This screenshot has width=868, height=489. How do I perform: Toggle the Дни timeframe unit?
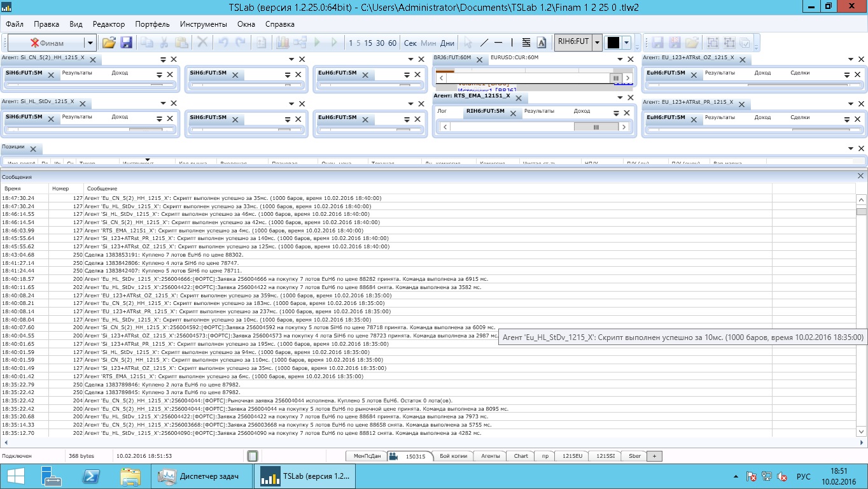pyautogui.click(x=447, y=43)
